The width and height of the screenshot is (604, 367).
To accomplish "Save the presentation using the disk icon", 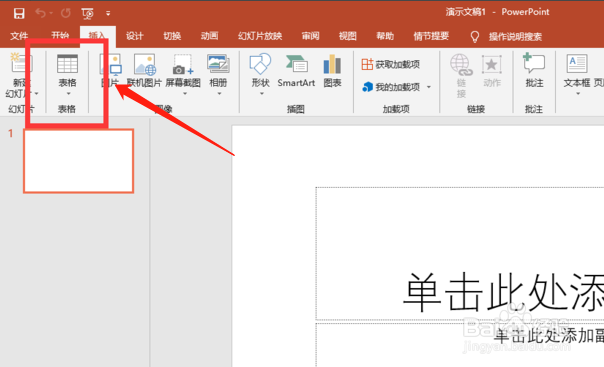I will pos(18,13).
